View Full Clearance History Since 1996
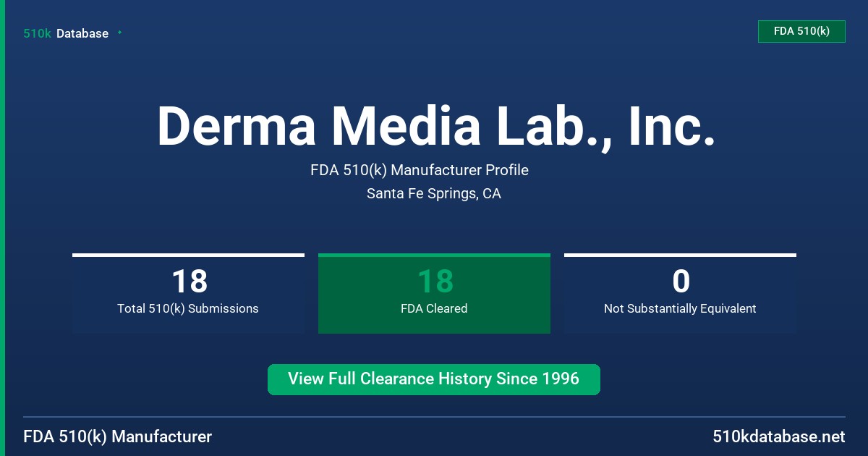868x456 pixels. [434, 379]
